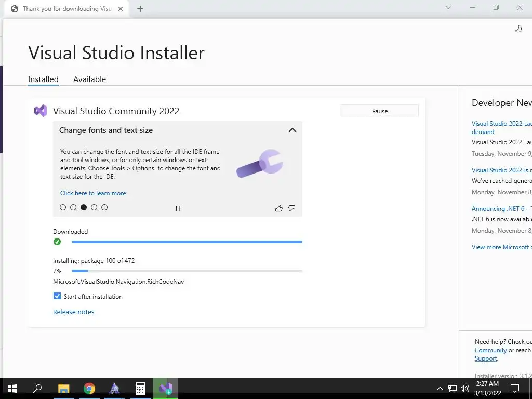The width and height of the screenshot is (532, 399).
Task: Open network status tray icon
Action: (x=453, y=389)
